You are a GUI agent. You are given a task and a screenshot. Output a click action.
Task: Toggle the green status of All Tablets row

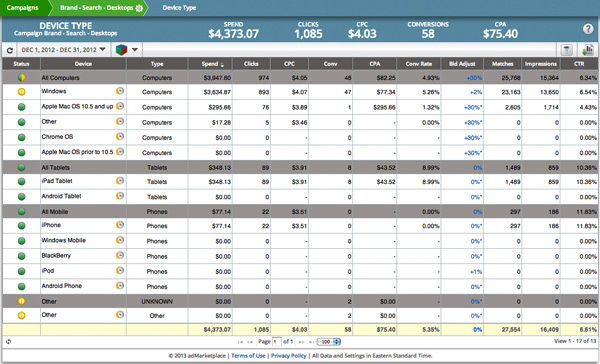pyautogui.click(x=21, y=167)
